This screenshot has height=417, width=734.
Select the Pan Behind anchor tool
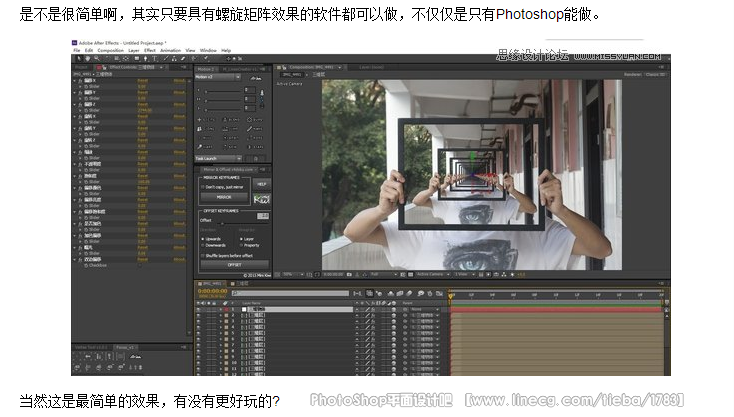coord(125,59)
